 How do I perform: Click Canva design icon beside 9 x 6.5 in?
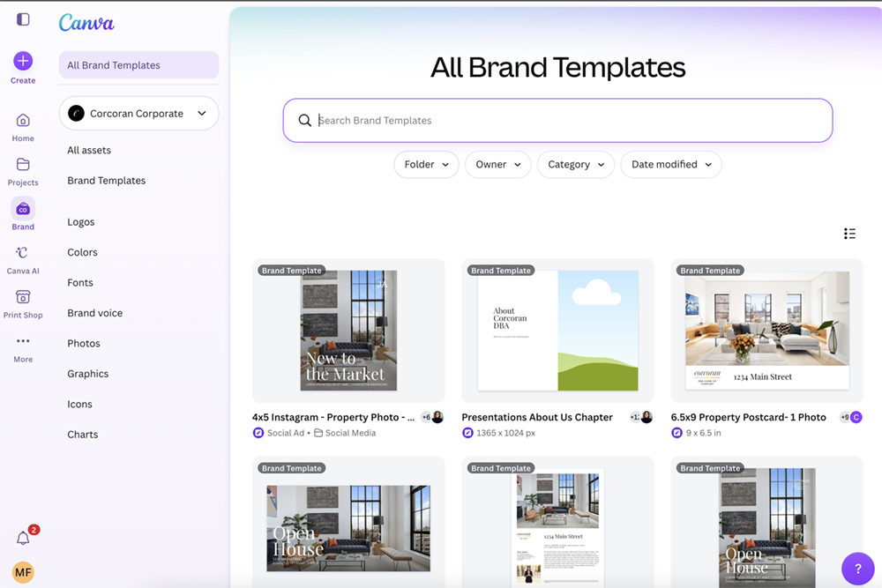[x=676, y=433]
